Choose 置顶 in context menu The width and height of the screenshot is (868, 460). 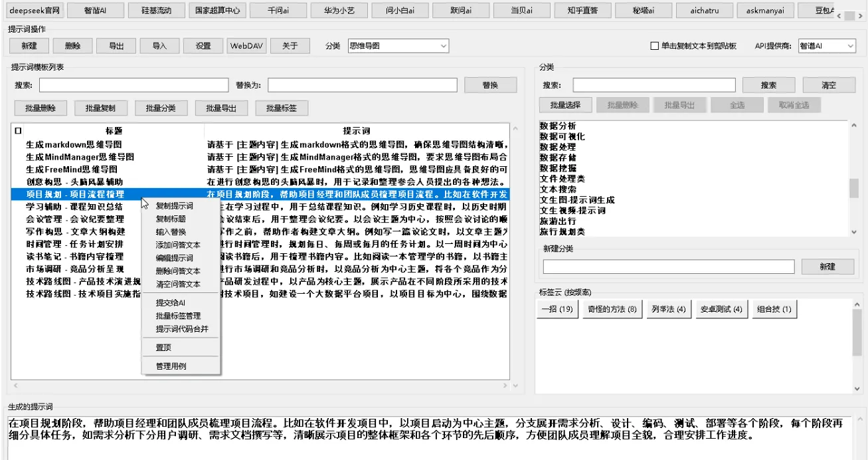179,347
